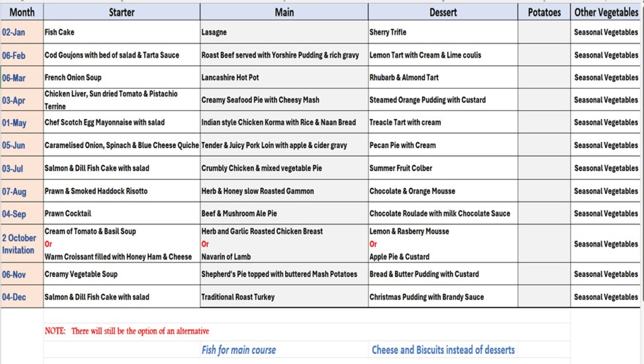The height and width of the screenshot is (364, 644).
Task: Click the 2 October Invitation cell
Action: 19,244
